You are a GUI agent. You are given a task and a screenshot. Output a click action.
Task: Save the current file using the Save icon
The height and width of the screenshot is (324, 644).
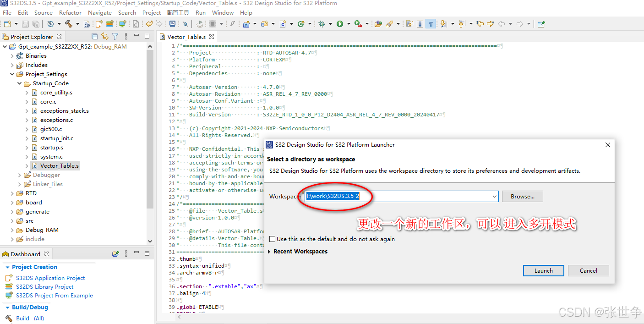[x=25, y=24]
